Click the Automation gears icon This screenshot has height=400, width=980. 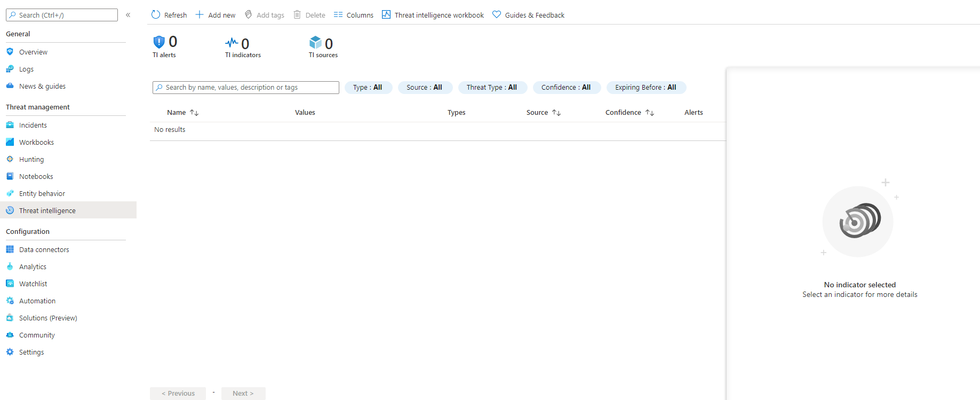10,301
